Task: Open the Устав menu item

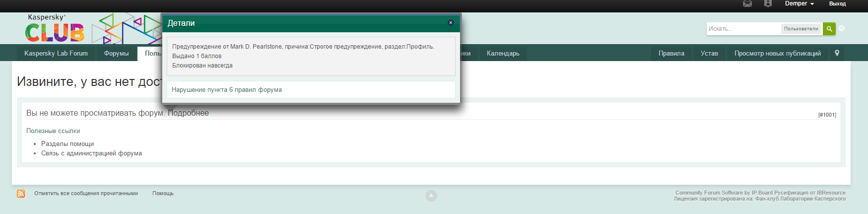Action: (x=709, y=53)
